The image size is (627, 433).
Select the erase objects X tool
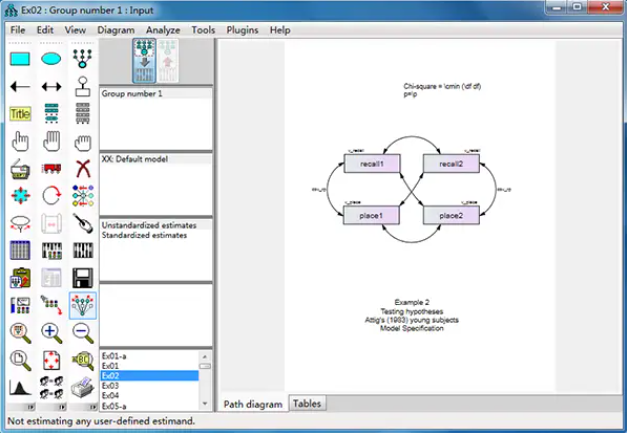83,169
